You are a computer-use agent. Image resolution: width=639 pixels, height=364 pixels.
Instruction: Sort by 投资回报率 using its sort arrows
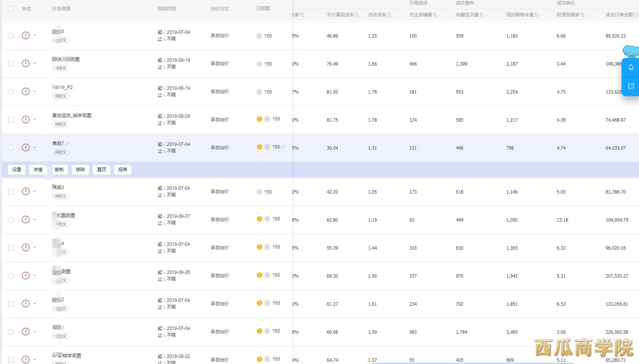[x=583, y=15]
